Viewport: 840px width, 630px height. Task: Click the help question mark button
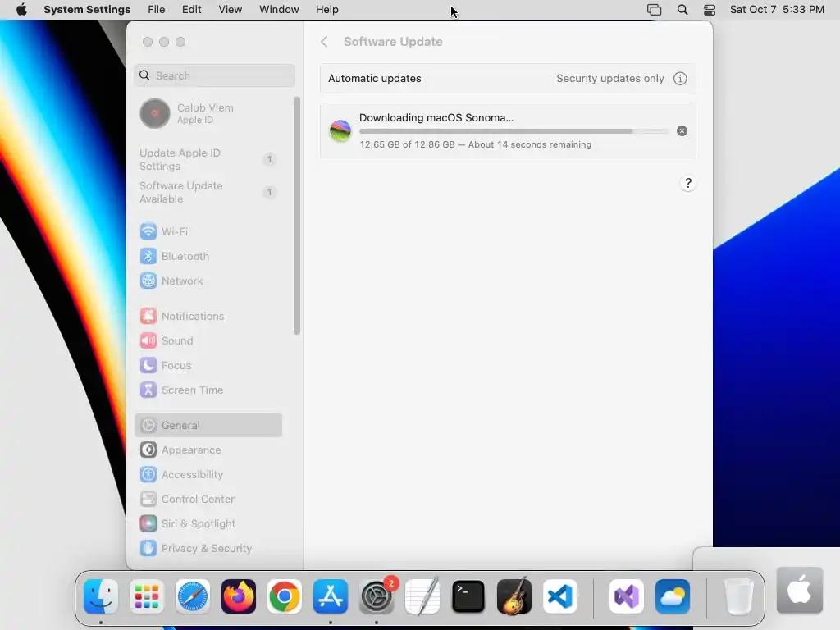[x=688, y=183]
